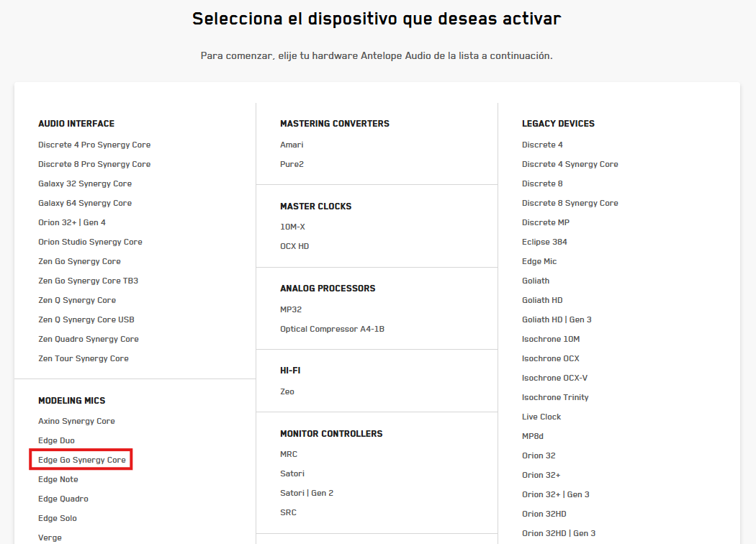Select MP8d legacy device
The height and width of the screenshot is (544, 756).
[533, 436]
